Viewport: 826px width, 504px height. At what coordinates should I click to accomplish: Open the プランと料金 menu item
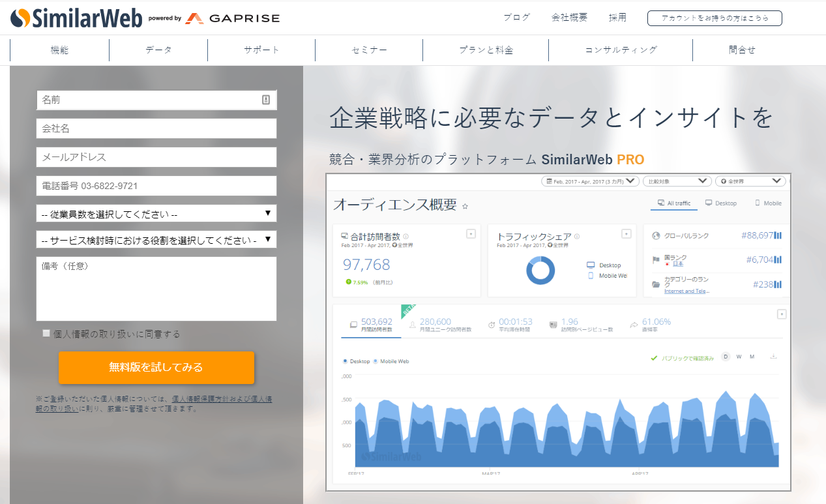point(486,50)
